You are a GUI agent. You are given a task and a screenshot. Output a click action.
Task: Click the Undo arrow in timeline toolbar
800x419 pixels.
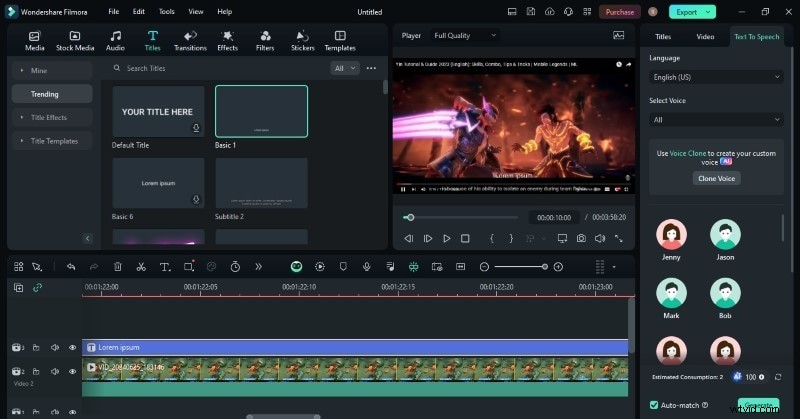tap(71, 267)
